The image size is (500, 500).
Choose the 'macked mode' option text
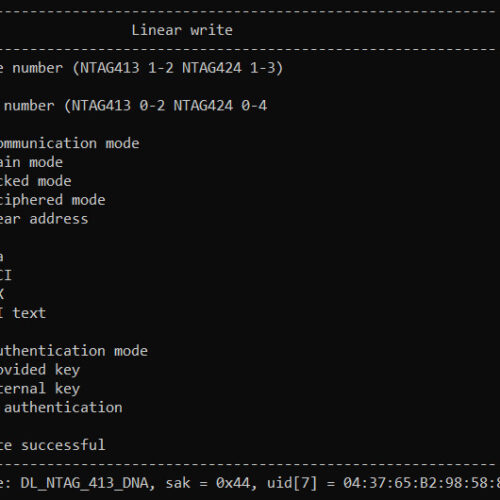tap(35, 181)
